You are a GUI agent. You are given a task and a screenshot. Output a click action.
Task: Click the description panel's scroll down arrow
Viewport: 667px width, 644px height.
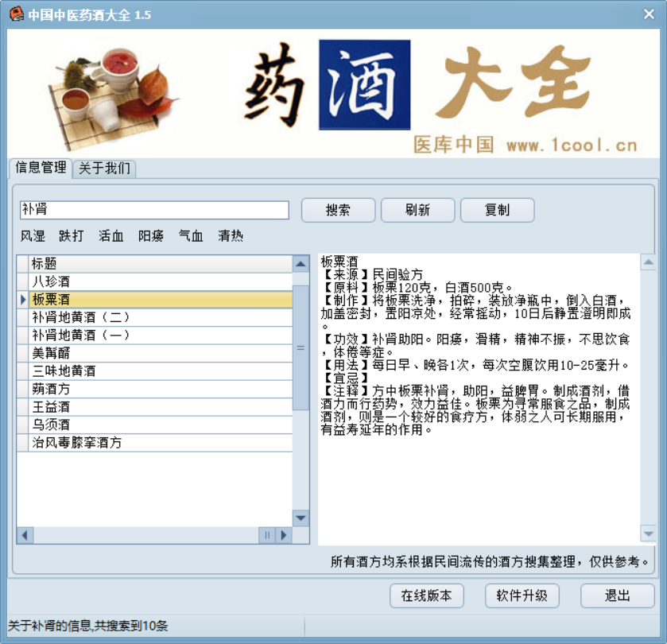pyautogui.click(x=648, y=534)
